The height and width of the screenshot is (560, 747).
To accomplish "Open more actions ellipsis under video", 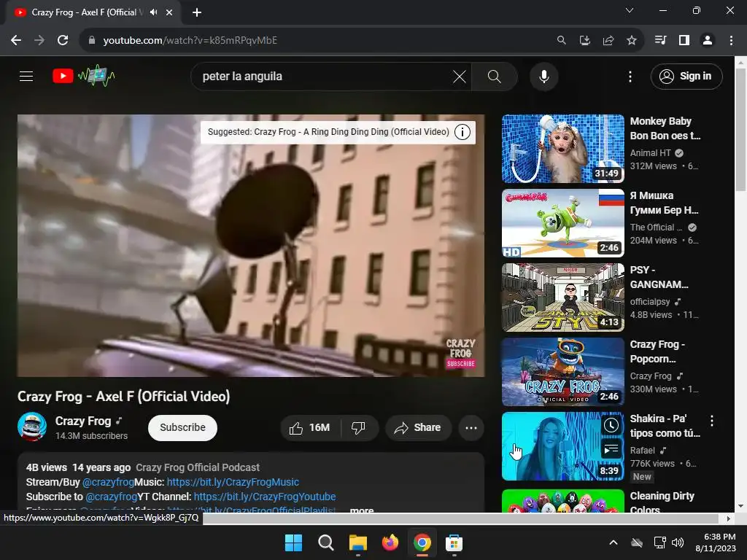I will [471, 427].
